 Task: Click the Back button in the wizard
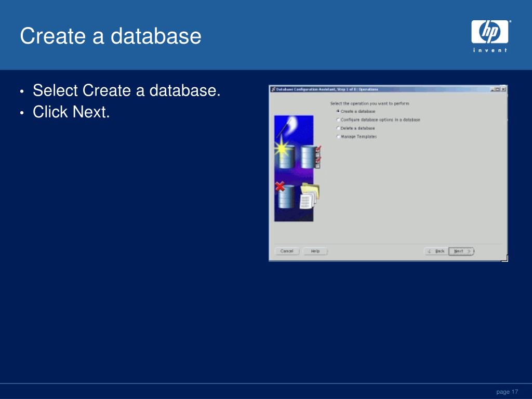click(x=436, y=251)
